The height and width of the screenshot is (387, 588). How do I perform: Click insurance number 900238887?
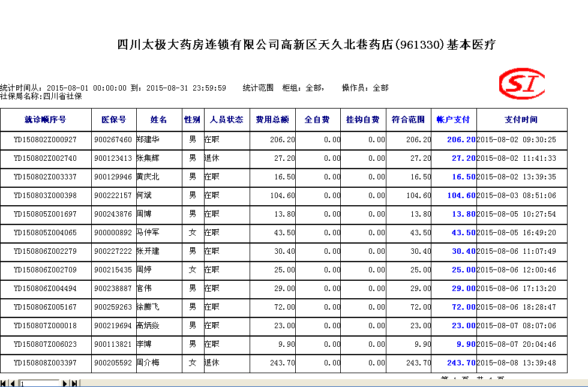113,289
